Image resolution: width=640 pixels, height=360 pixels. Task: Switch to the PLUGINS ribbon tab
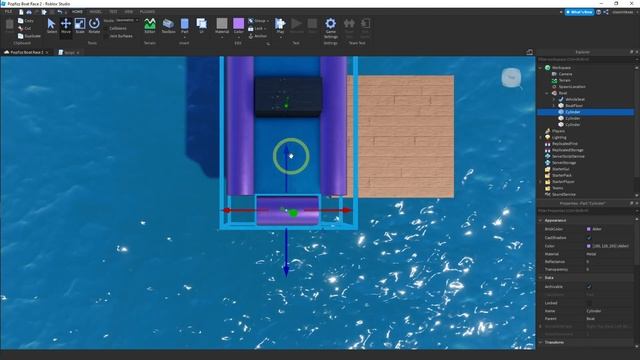[147, 12]
